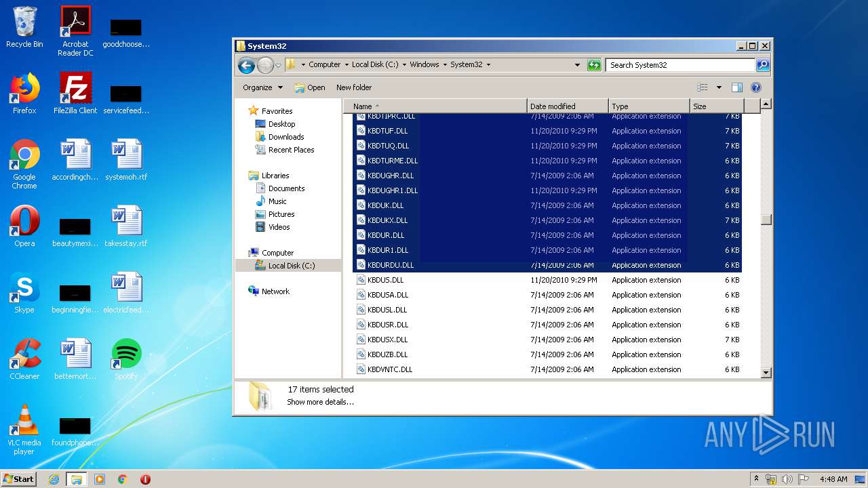Open the Organize menu
Viewport: 868px width, 488px height.
tap(263, 87)
